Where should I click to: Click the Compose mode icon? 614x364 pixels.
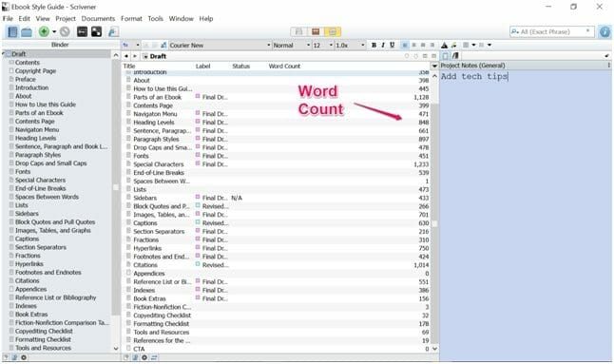pos(82,31)
